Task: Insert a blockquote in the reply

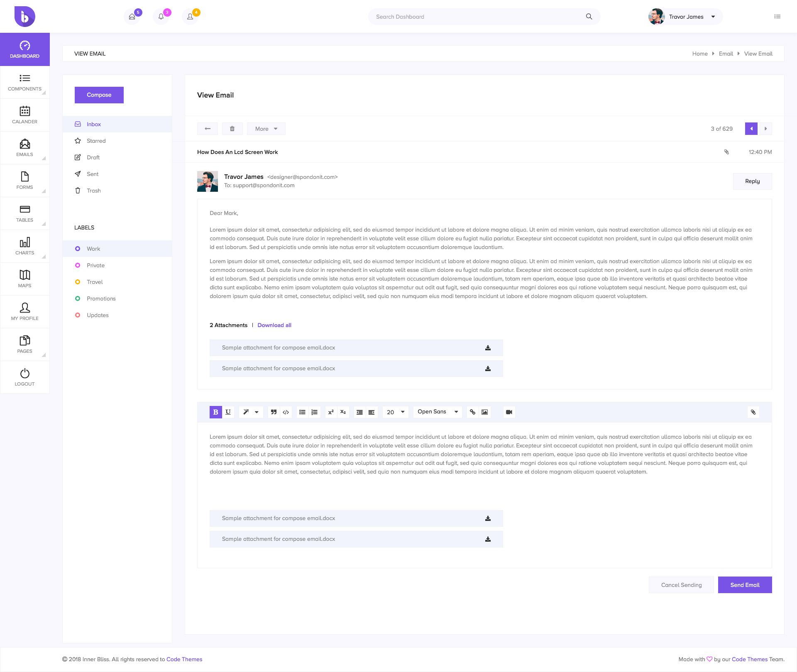Action: pyautogui.click(x=273, y=412)
